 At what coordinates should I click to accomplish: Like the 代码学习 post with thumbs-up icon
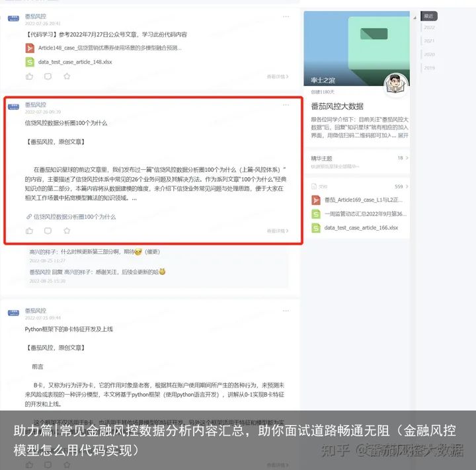(30, 76)
